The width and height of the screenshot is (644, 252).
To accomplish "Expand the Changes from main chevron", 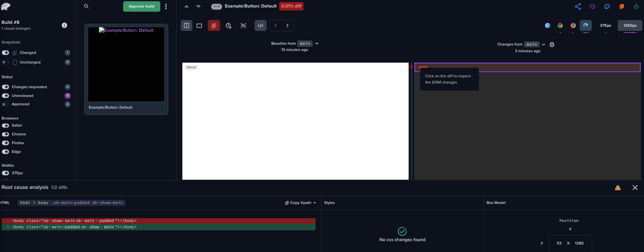I will 543,44.
